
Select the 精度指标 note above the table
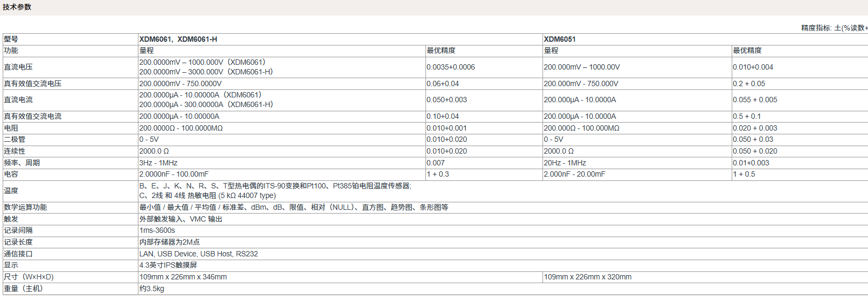point(834,28)
